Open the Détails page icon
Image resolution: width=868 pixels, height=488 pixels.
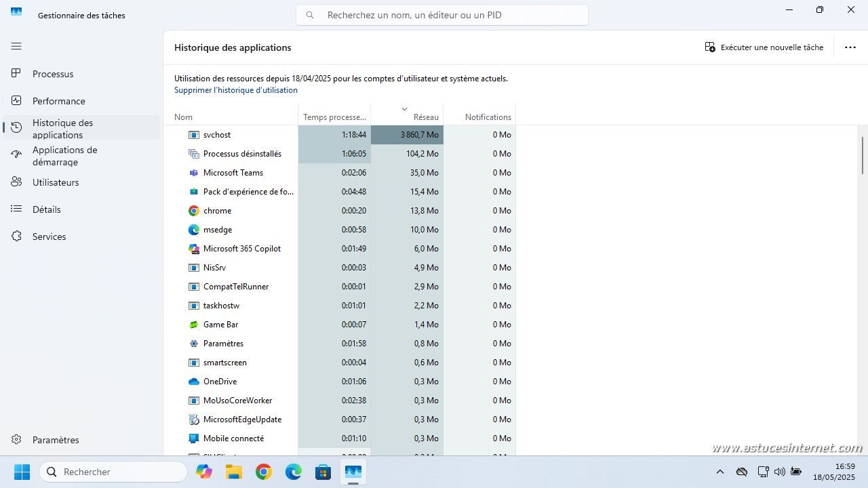click(16, 209)
